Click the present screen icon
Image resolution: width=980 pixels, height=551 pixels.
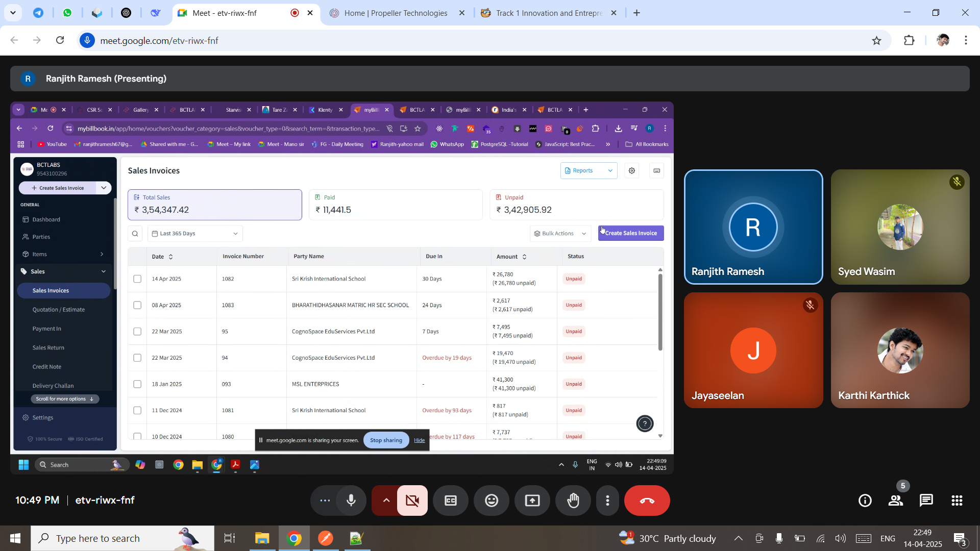coord(532,500)
